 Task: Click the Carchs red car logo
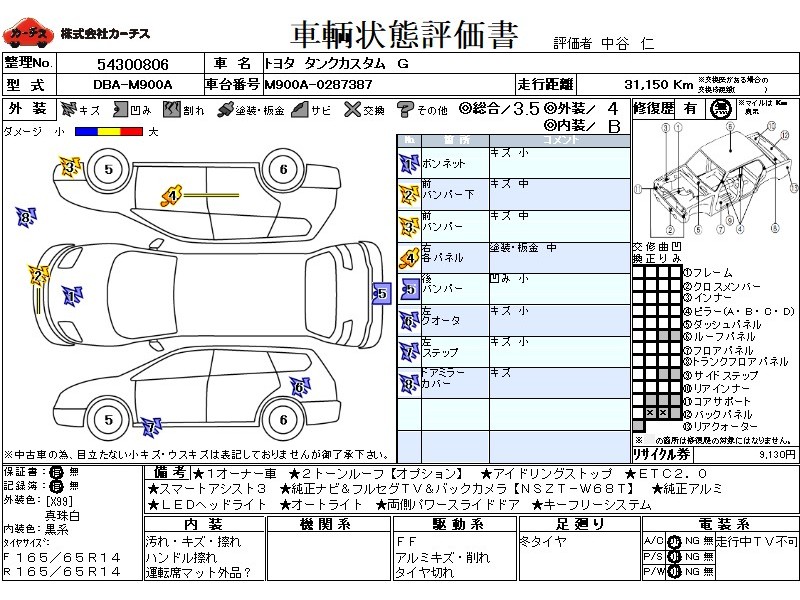click(29, 33)
